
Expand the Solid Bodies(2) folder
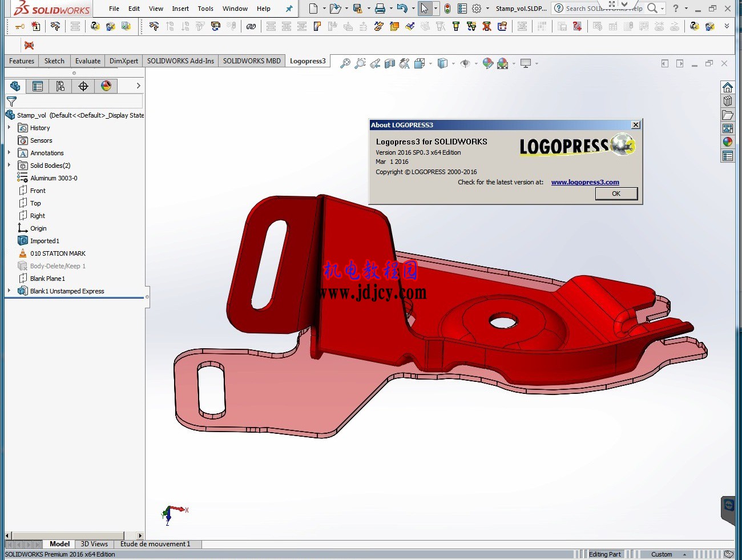tap(9, 166)
